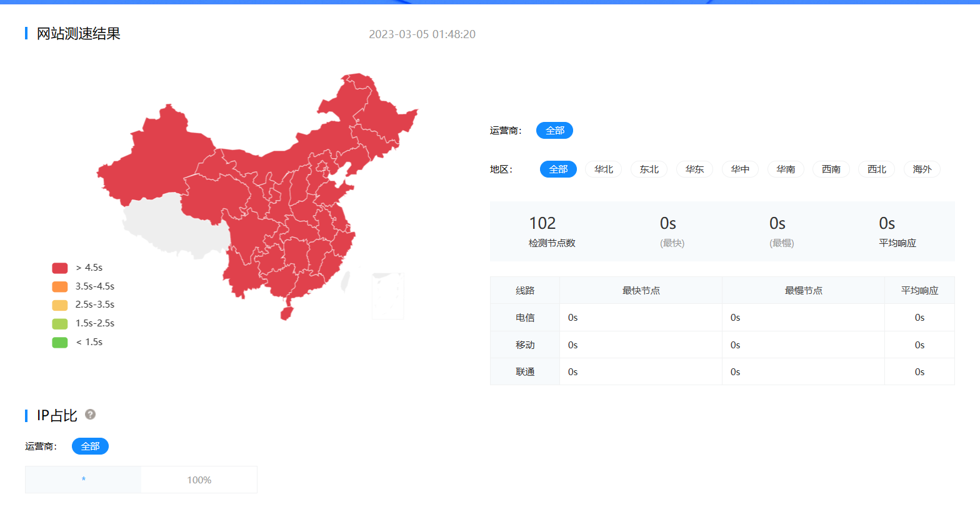This screenshot has height=509, width=980.
Task: Filter by region 华北
Action: click(x=604, y=169)
